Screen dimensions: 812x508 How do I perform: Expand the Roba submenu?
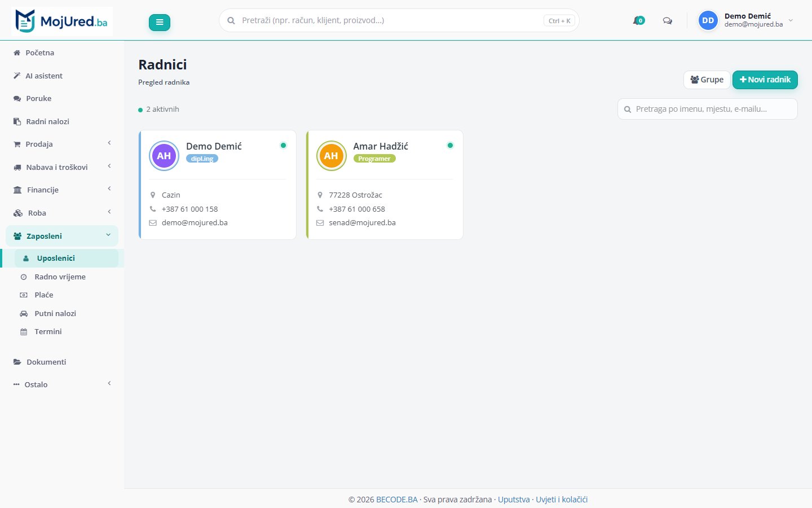tap(109, 212)
